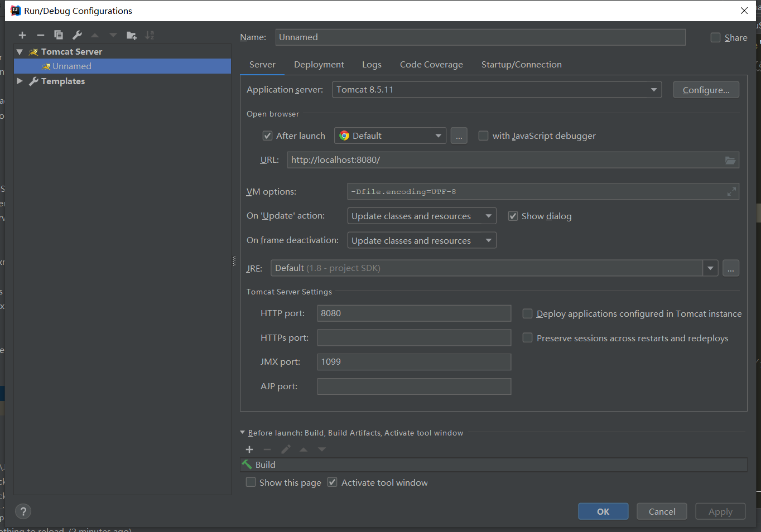Click the JMX port field
Image resolution: width=761 pixels, height=532 pixels.
pyautogui.click(x=414, y=362)
